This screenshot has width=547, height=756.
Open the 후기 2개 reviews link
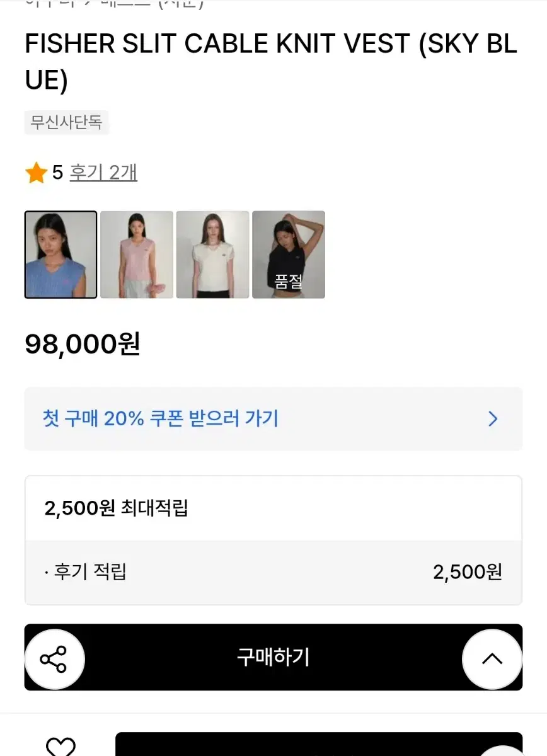pos(103,173)
